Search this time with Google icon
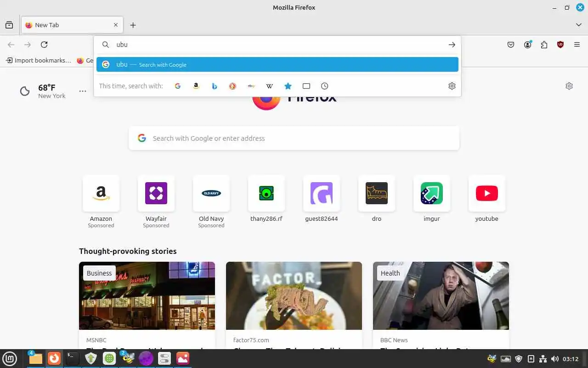The image size is (588, 368). pyautogui.click(x=178, y=86)
